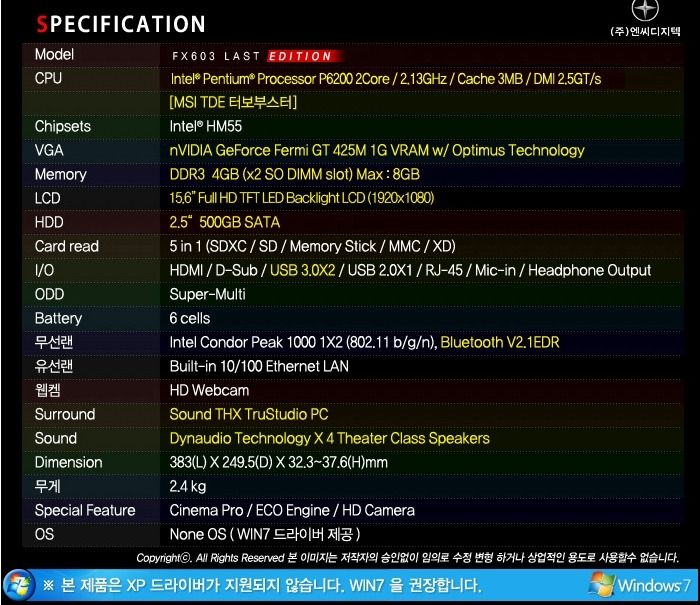
Task: Select the 웹캠 row label
Action: click(x=47, y=391)
